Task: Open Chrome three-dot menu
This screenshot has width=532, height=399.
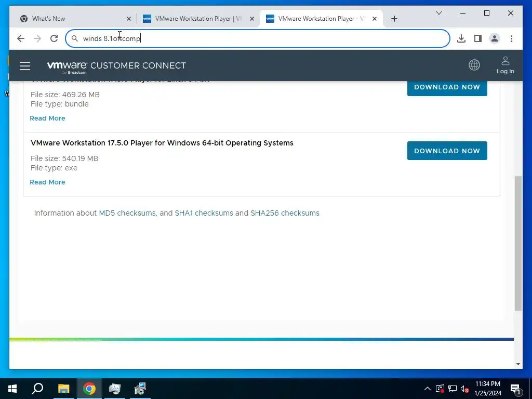Action: click(511, 38)
